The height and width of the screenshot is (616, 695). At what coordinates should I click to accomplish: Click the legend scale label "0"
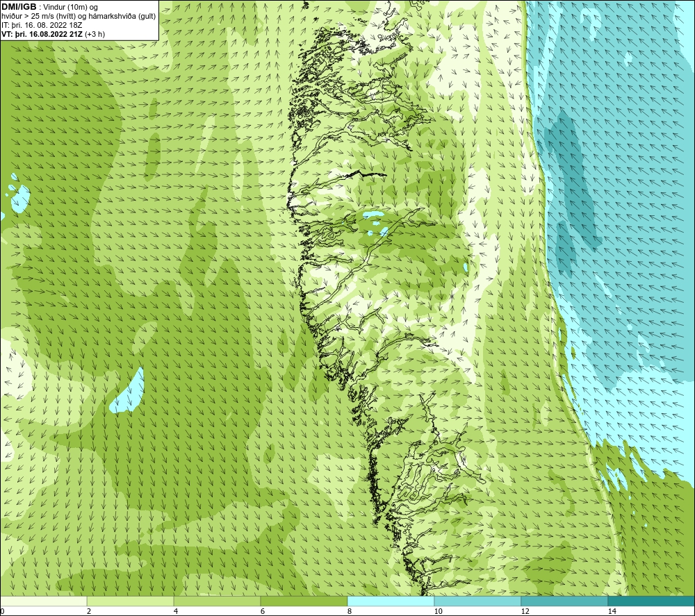coord(2,611)
